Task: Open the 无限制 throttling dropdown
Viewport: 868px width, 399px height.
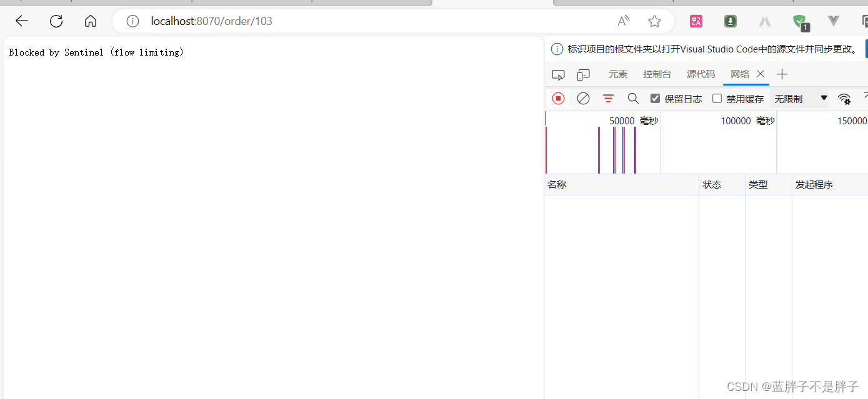Action: (x=801, y=99)
